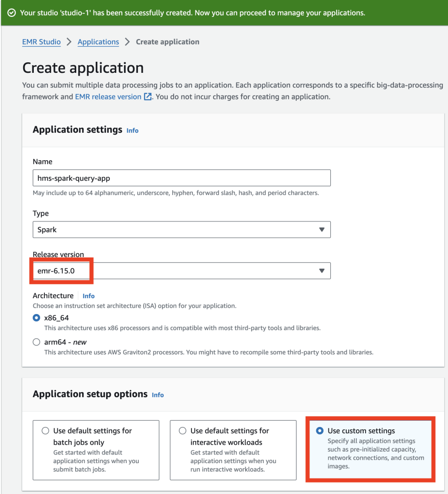Click the studio-1 success banner message
This screenshot has width=448, height=494.
coord(192,13)
